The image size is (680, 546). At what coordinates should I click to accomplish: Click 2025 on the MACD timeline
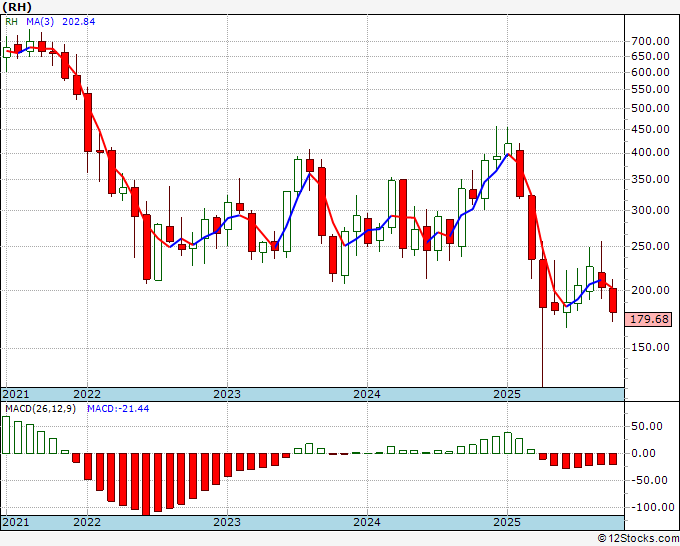pyautogui.click(x=507, y=522)
